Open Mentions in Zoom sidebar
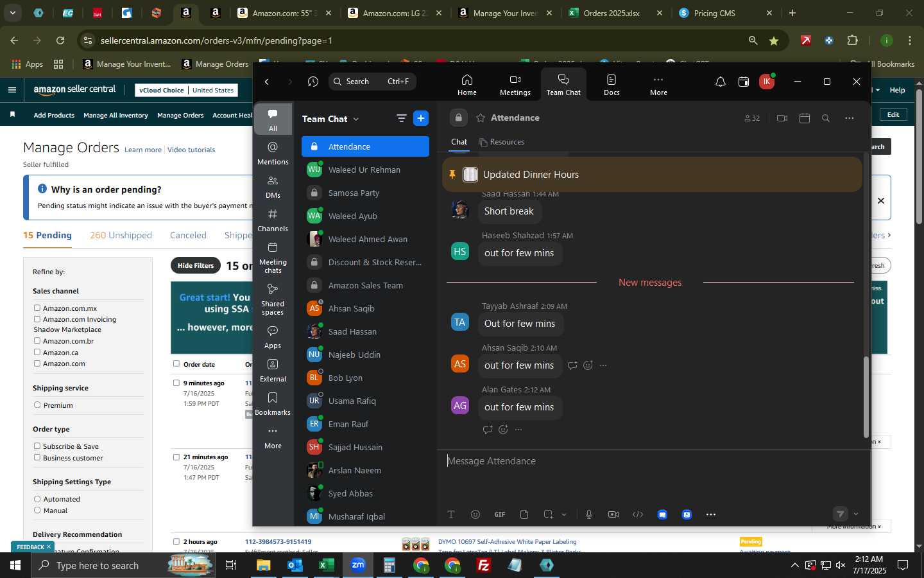This screenshot has width=924, height=578. point(273,153)
